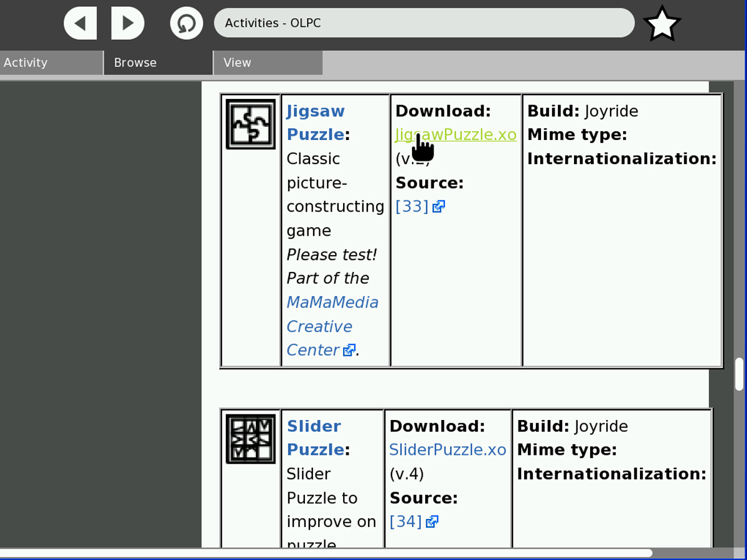The height and width of the screenshot is (560, 747).
Task: Reload the current page
Action: [186, 24]
